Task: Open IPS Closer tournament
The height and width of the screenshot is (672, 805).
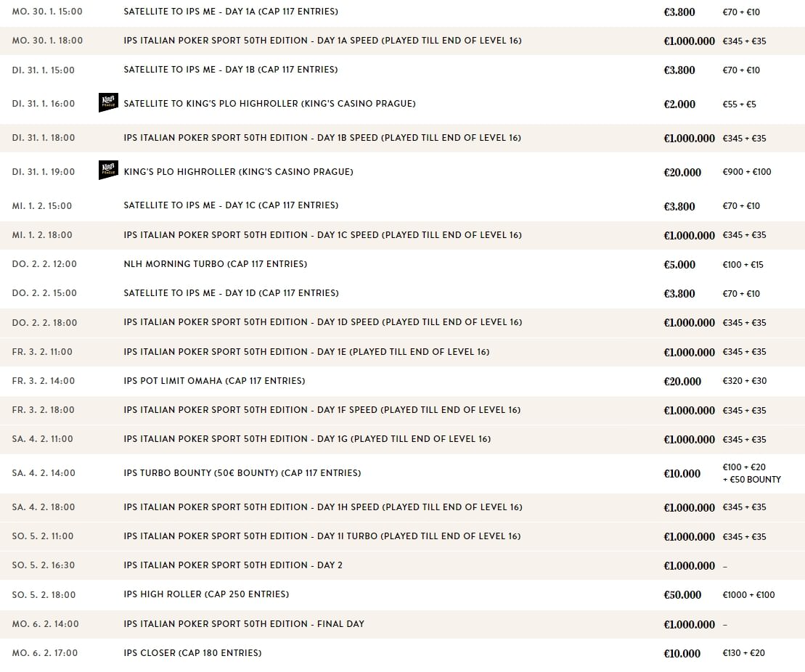Action: tap(192, 653)
